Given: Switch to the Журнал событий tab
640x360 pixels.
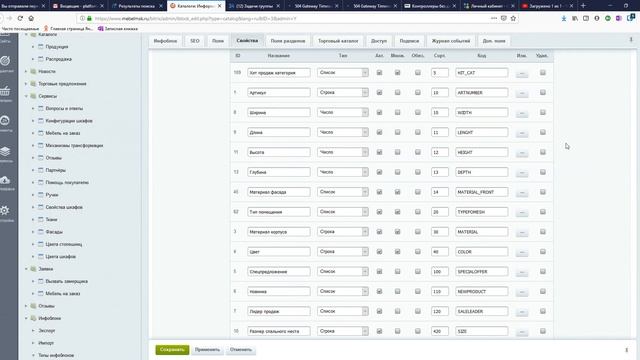Looking at the screenshot, I should tap(451, 41).
